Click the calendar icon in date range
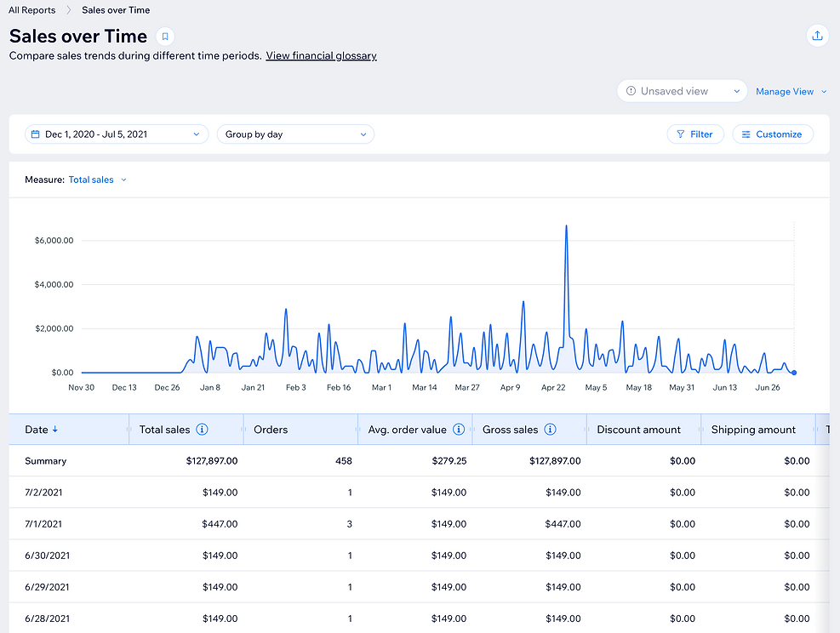 tap(36, 134)
